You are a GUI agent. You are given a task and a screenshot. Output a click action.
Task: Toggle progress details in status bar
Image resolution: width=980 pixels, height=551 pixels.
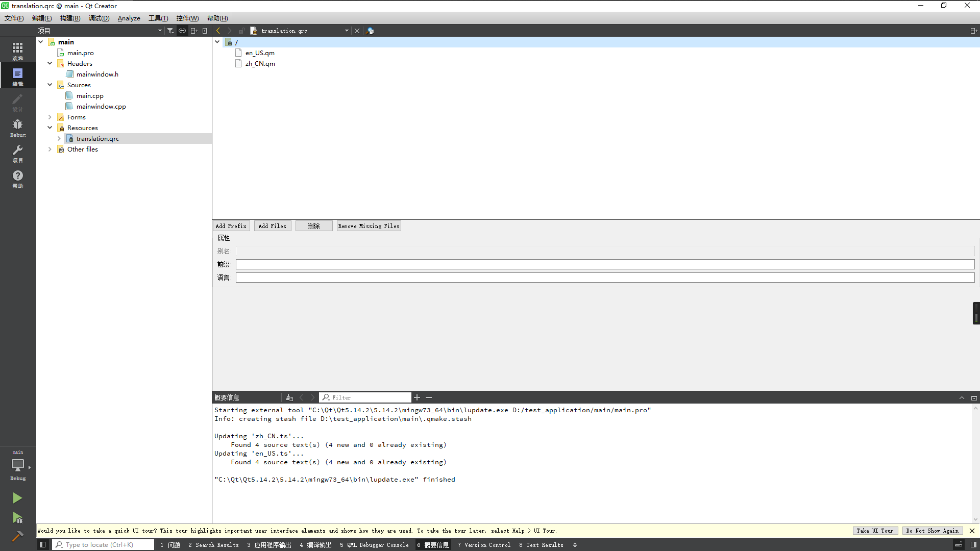click(x=959, y=545)
